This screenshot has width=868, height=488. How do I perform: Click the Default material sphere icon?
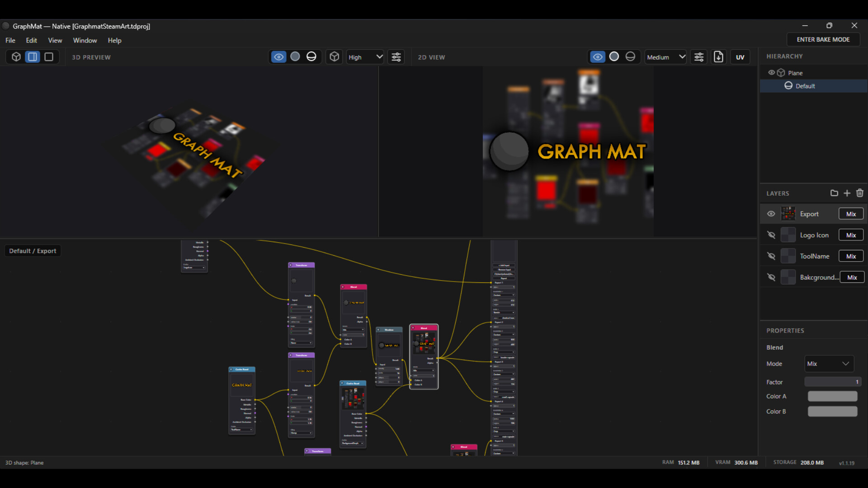coord(788,86)
